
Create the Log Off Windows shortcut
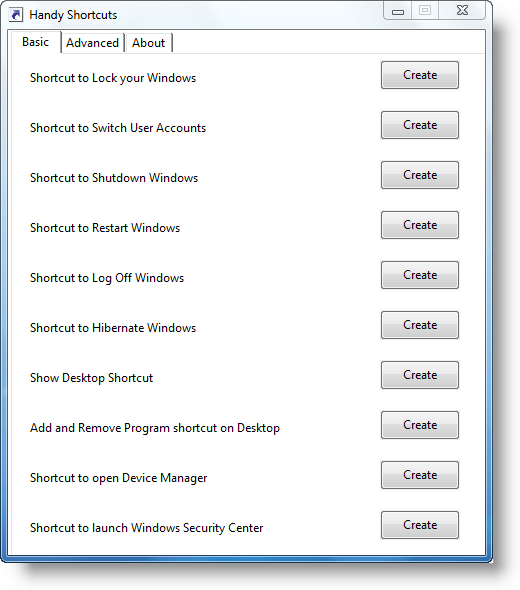coord(420,275)
